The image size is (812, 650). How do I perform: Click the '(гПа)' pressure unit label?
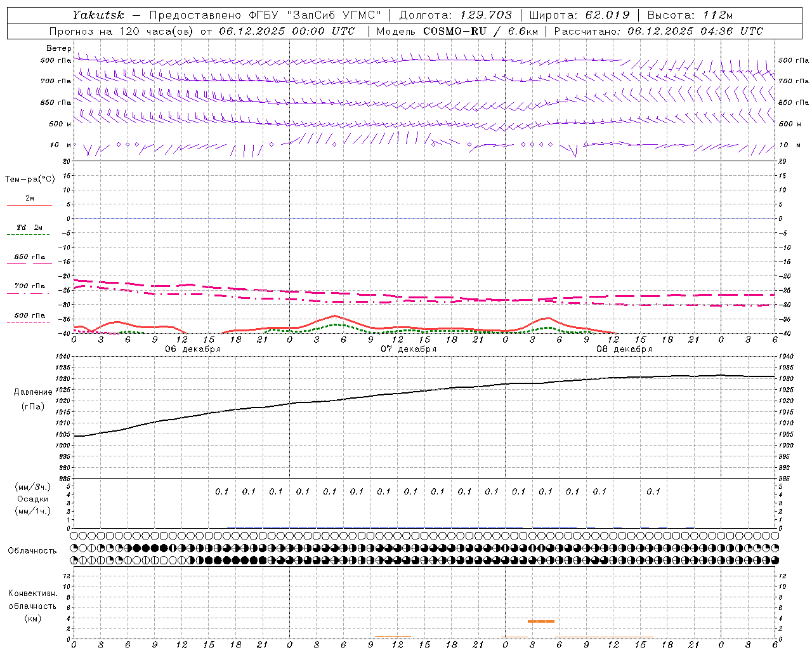click(33, 406)
